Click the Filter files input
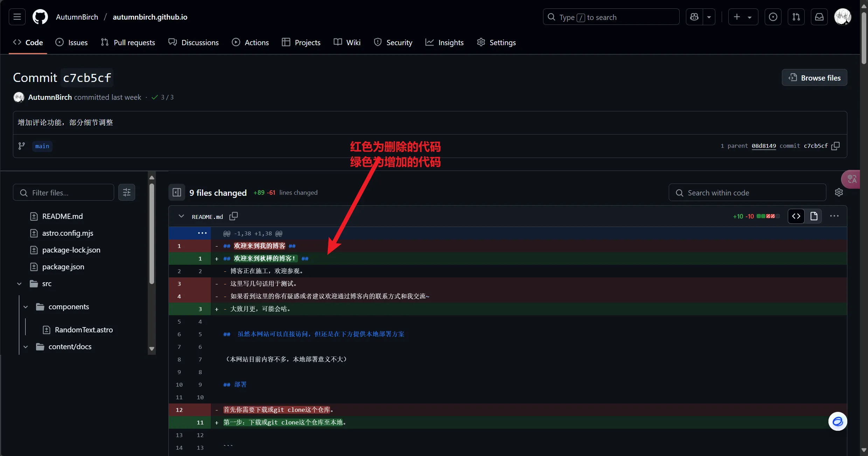 (63, 193)
